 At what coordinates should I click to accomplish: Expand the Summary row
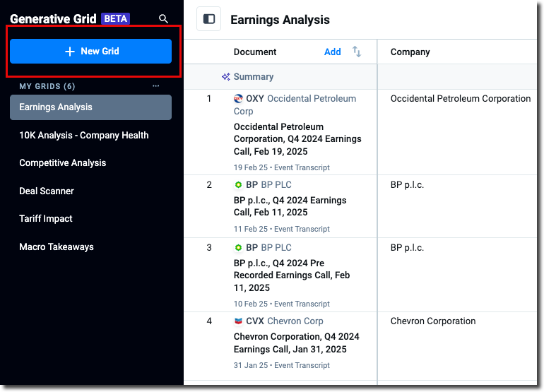[x=254, y=77]
